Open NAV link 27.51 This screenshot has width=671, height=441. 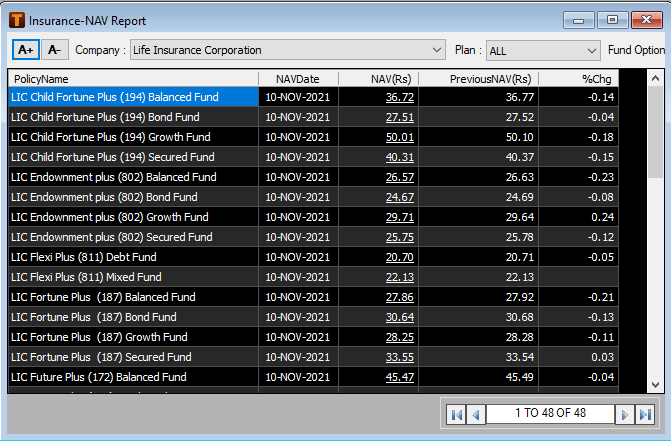pos(400,117)
